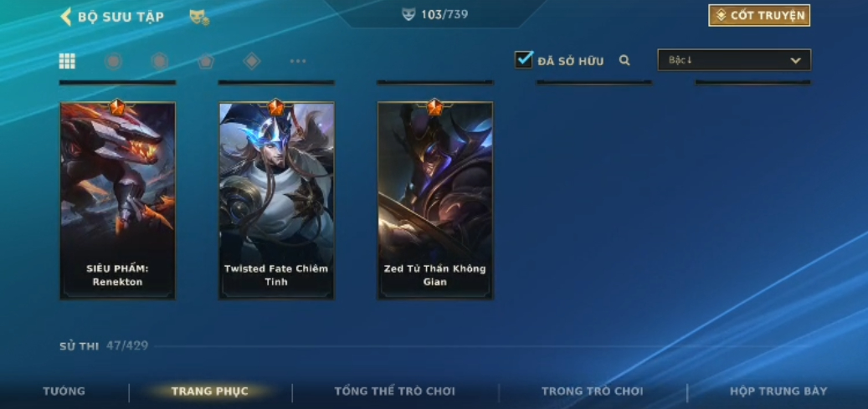Switch to the Tướng tab
Viewport: 868px width, 409px height.
[64, 391]
